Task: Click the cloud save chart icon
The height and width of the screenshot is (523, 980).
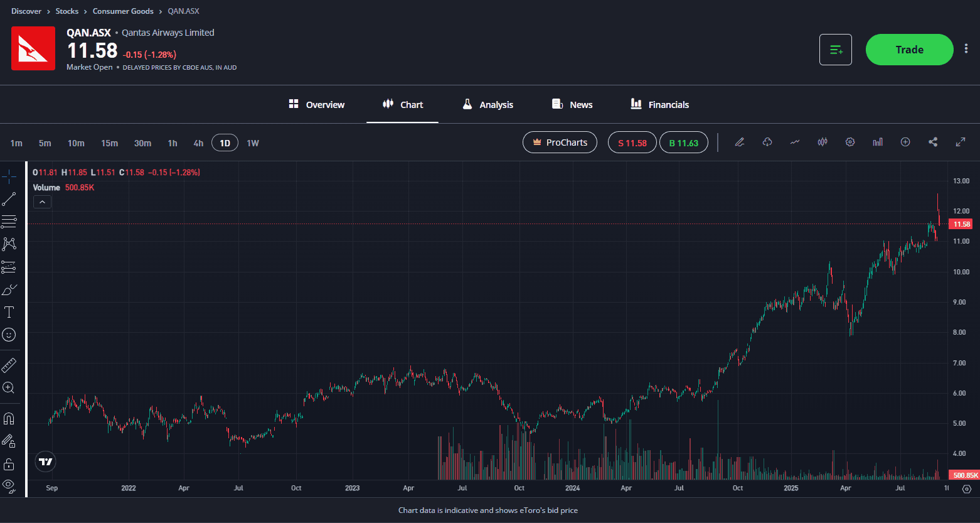Action: tap(767, 142)
